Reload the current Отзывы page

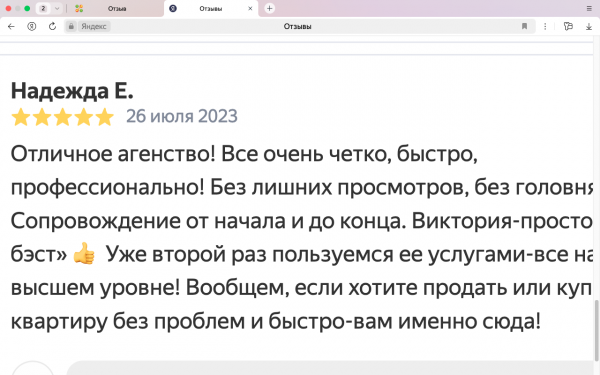click(52, 26)
